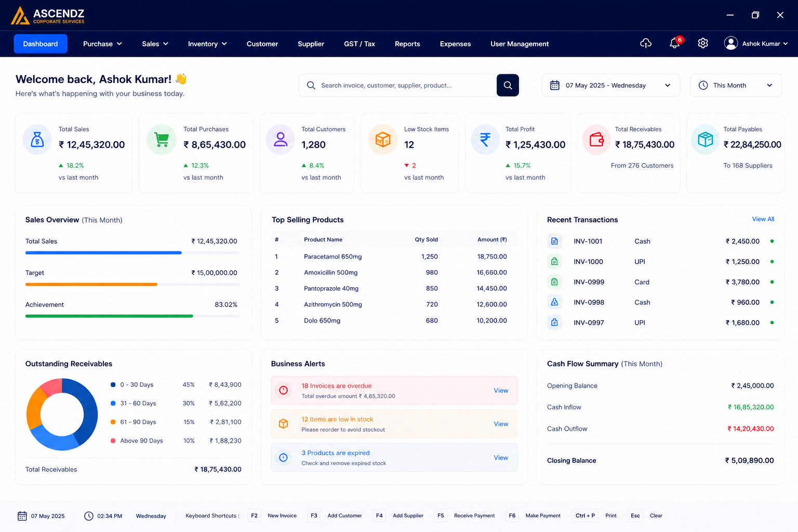Click the status bar calendar icon
Viewport: 798px width, 532px height.
pos(22,516)
